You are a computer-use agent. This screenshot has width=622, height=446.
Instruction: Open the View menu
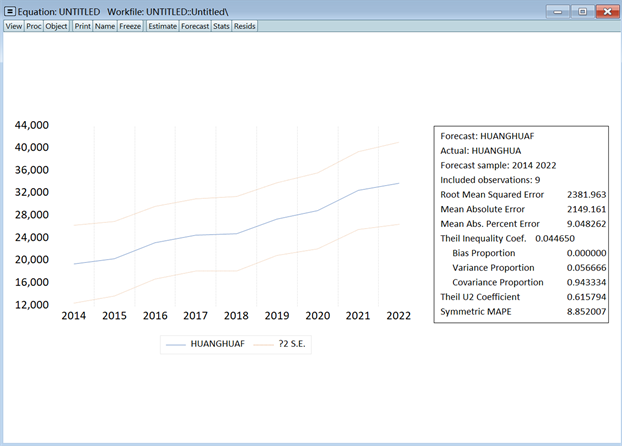tap(13, 26)
